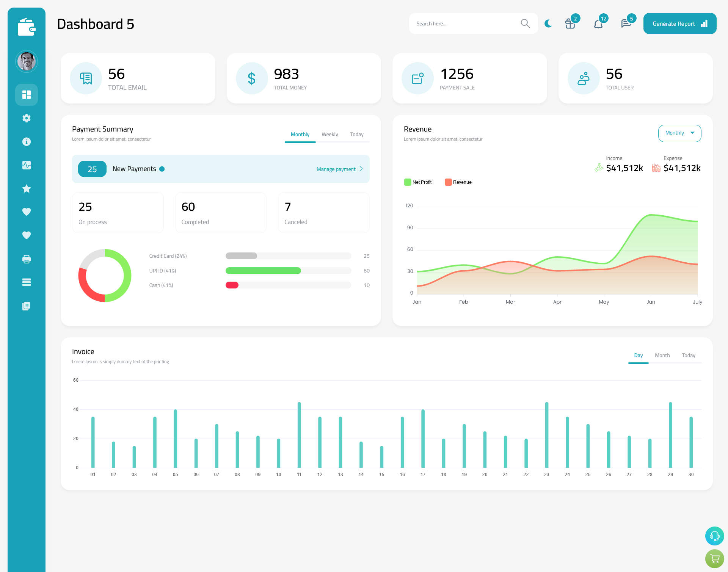
Task: Select the star/favorites icon in sidebar
Action: tap(27, 188)
